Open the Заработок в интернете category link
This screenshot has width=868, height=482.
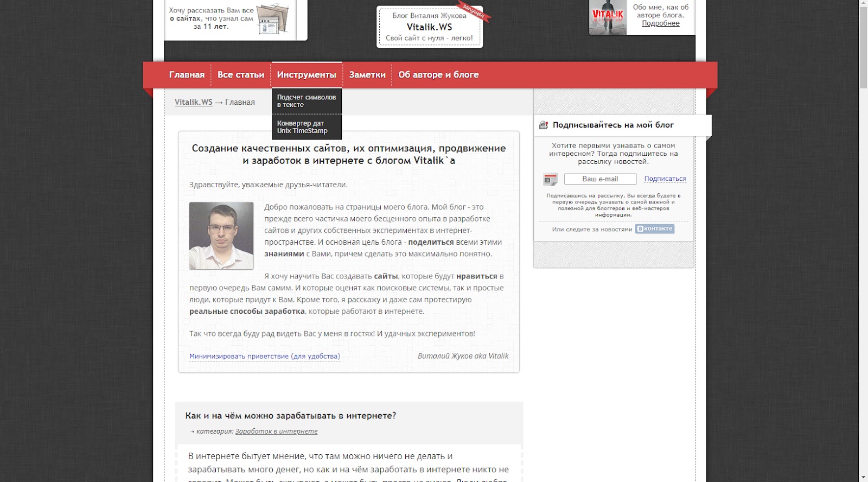pos(276,432)
